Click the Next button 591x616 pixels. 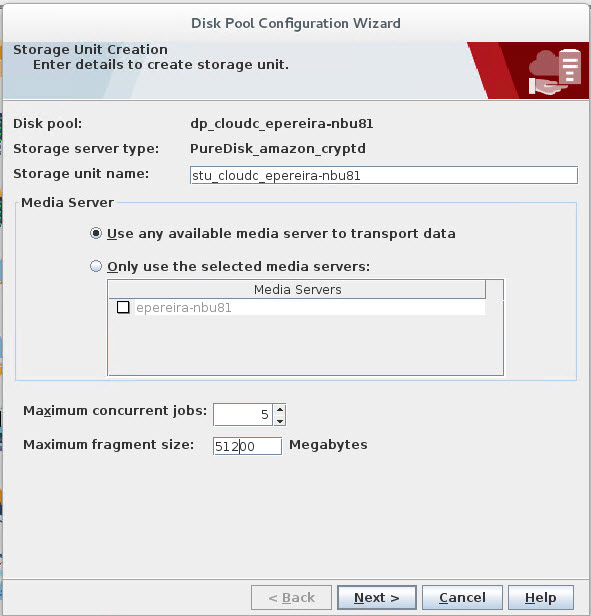coord(376,598)
